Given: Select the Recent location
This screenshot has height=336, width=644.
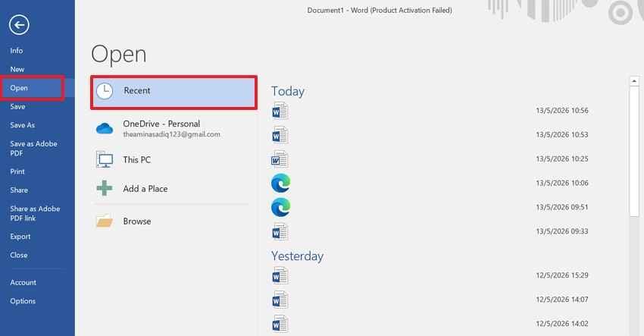Looking at the screenshot, I should point(174,92).
